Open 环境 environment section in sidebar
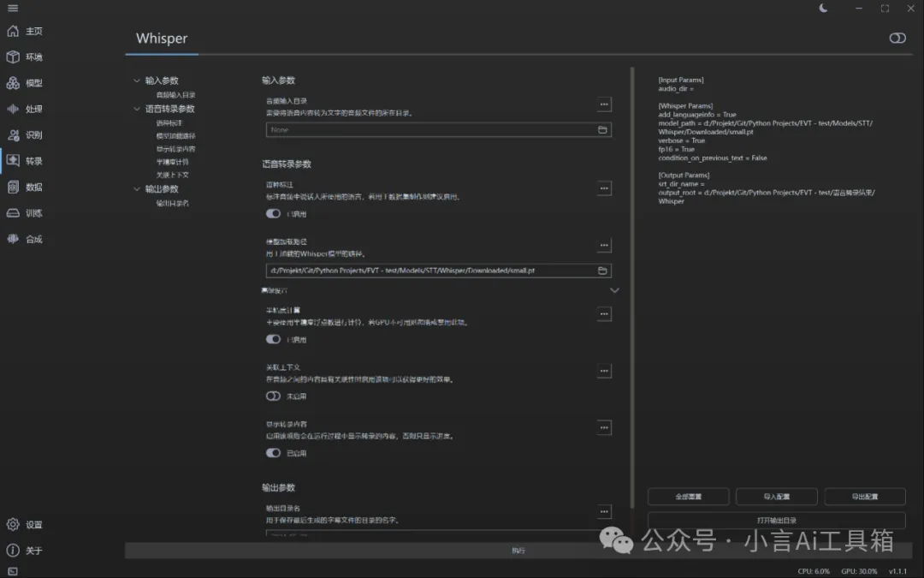 pos(25,57)
